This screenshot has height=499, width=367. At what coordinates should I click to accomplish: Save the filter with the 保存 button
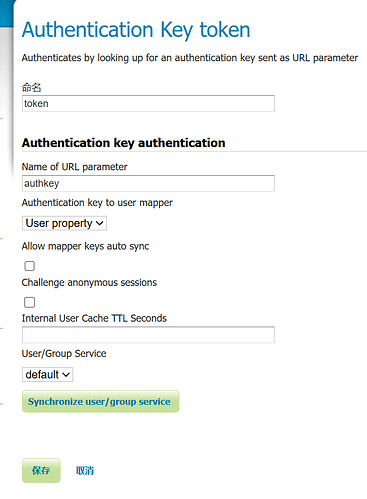tap(41, 470)
